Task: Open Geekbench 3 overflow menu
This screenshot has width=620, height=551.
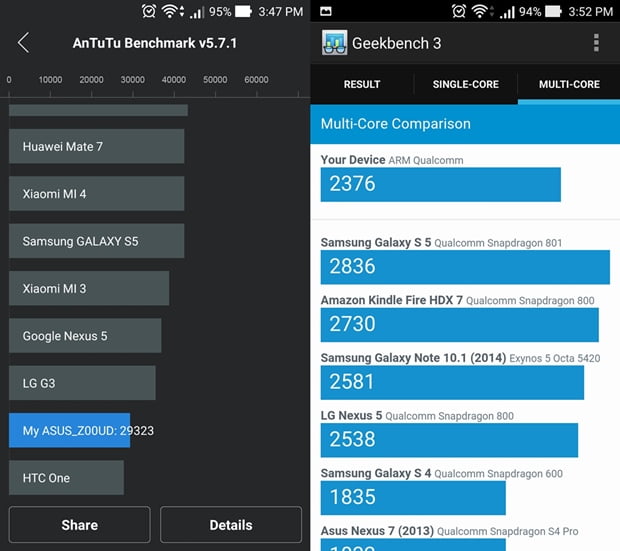Action: point(596,43)
